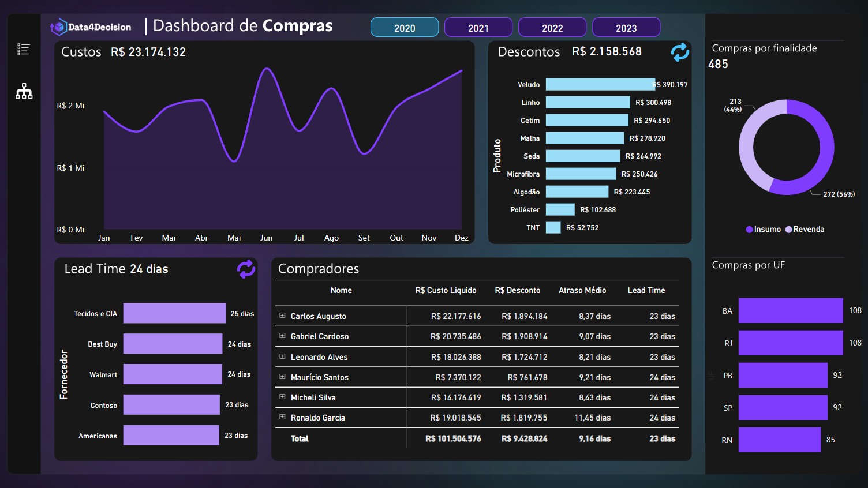Open the hierarchy org-chart icon in sidebar

pos(24,91)
